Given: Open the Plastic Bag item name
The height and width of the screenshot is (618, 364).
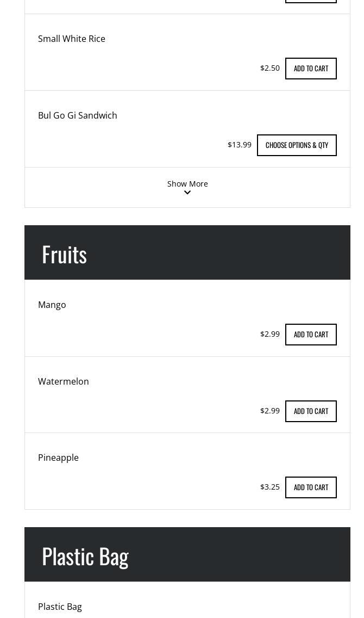Looking at the screenshot, I should pos(60,607).
